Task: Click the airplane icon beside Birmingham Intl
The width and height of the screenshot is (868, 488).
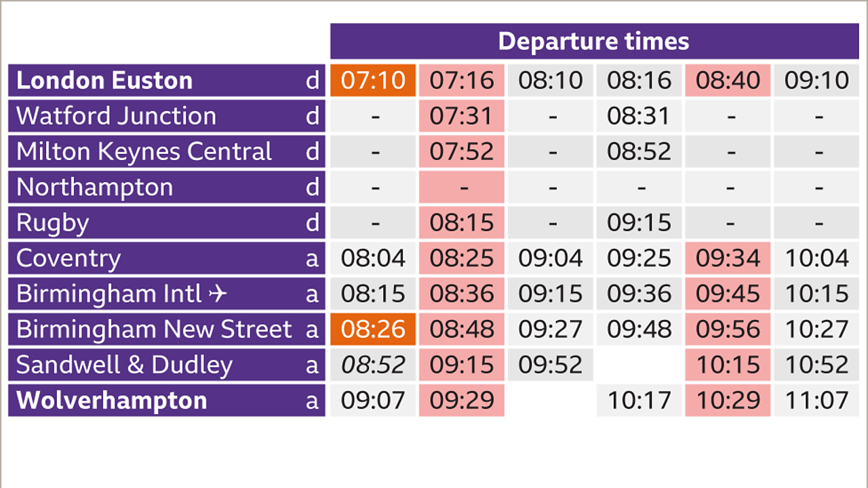Action: click(217, 294)
